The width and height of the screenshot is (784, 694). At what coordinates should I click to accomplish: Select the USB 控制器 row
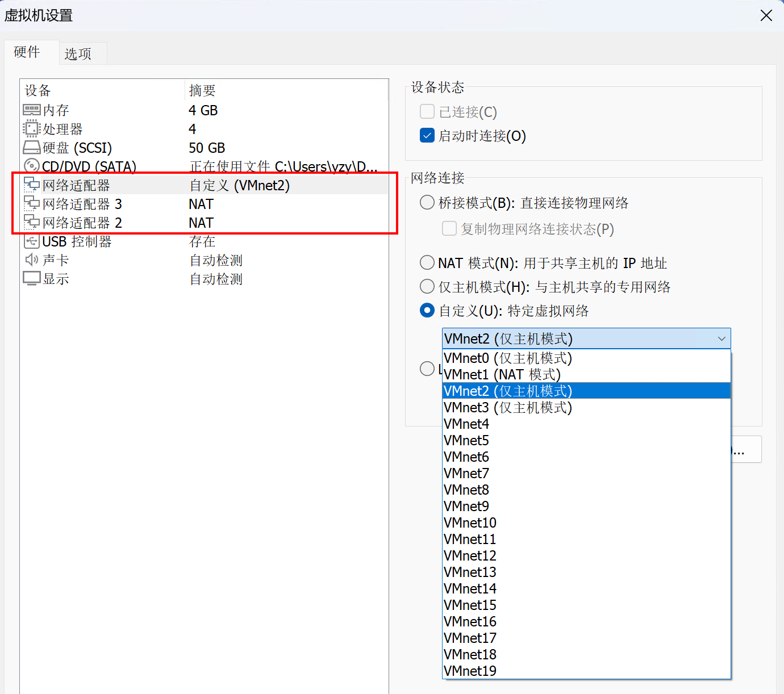205,241
